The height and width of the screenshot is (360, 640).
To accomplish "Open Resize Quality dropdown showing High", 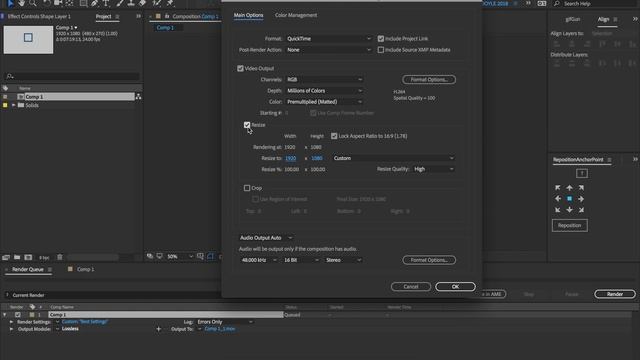I will click(433, 169).
